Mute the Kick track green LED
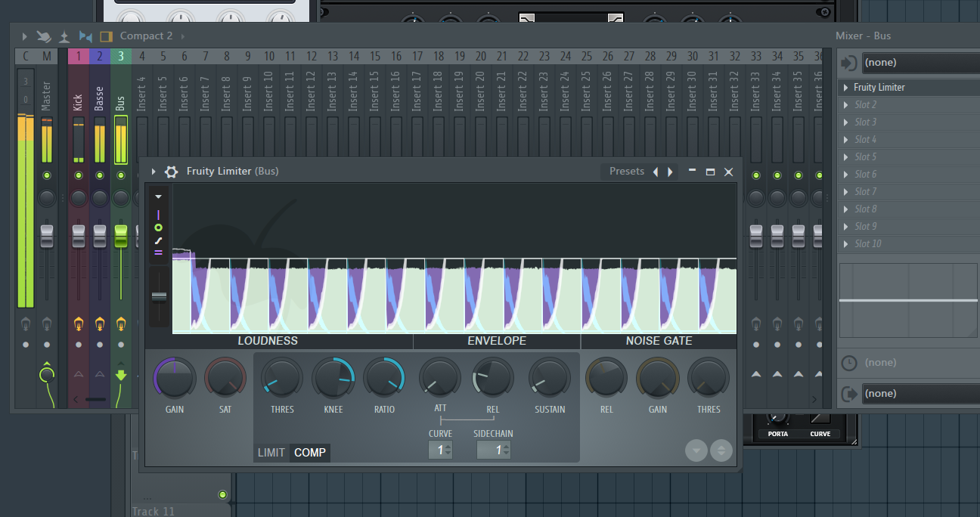This screenshot has width=980, height=517. (79, 175)
